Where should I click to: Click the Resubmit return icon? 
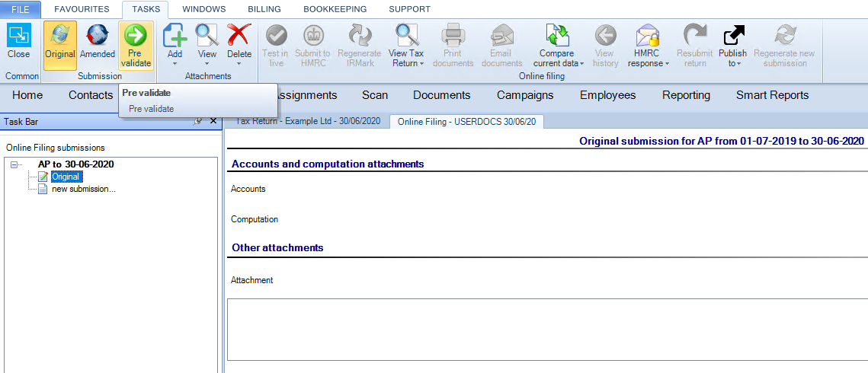[695, 36]
